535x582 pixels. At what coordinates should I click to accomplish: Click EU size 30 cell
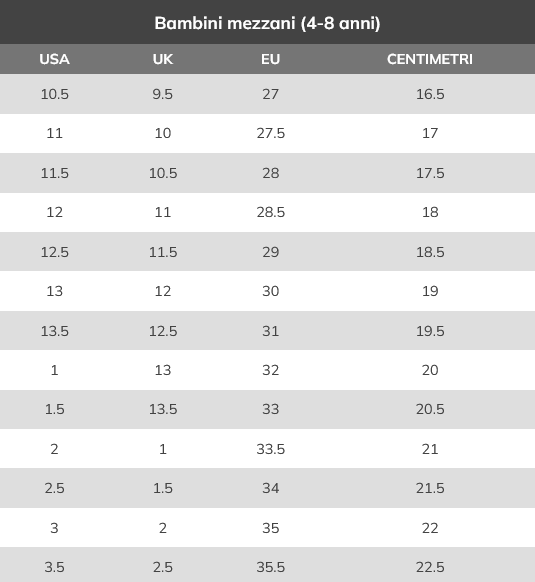coord(271,291)
